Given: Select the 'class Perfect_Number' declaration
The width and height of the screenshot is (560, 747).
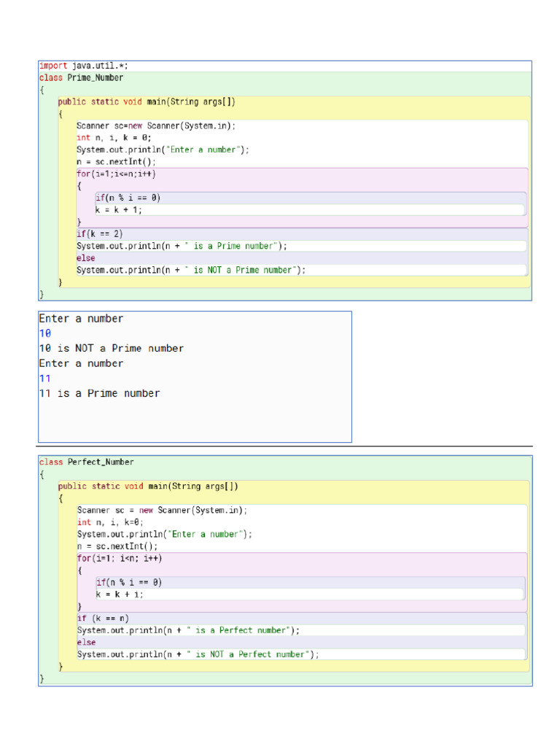Looking at the screenshot, I should click(x=86, y=462).
